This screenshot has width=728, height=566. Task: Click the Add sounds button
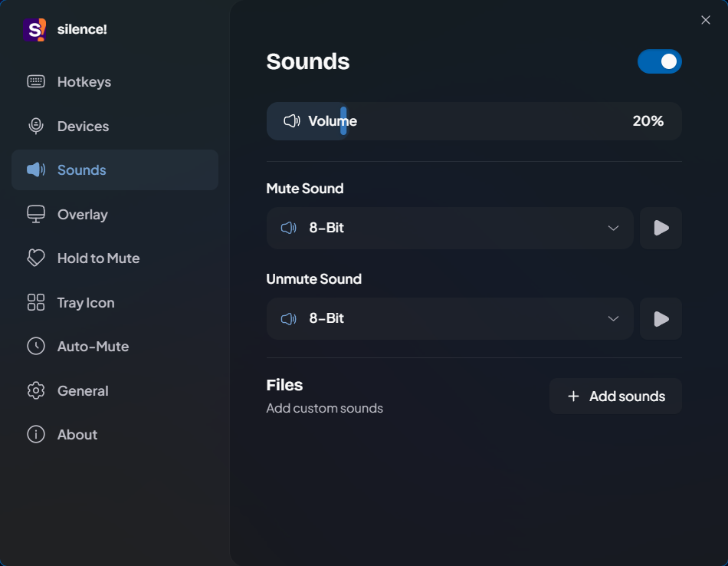[615, 396]
